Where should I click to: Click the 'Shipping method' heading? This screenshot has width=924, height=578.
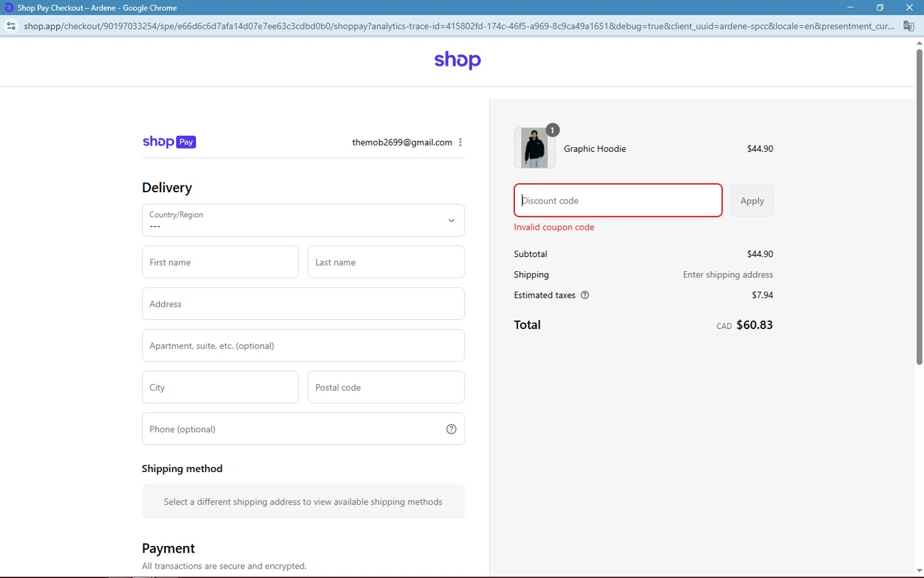(182, 468)
